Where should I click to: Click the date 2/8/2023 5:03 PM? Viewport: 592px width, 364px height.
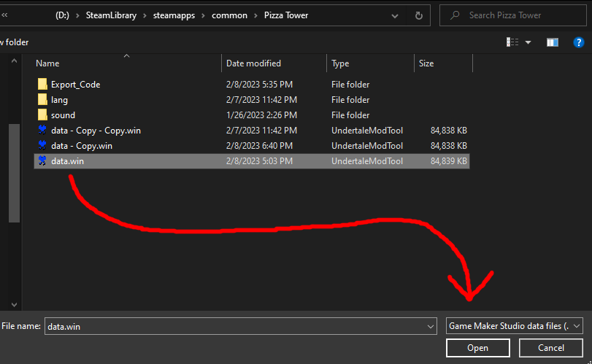[x=259, y=161]
